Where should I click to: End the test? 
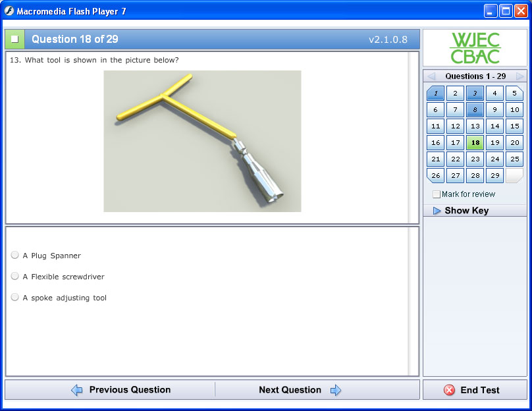click(475, 390)
